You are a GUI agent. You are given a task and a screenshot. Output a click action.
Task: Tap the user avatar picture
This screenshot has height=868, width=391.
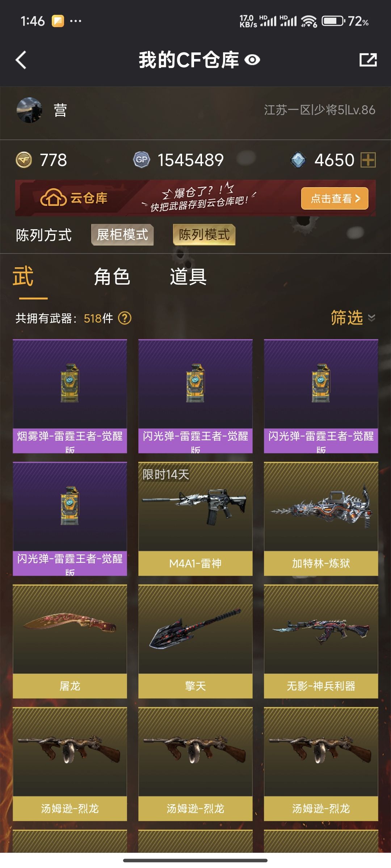(29, 110)
